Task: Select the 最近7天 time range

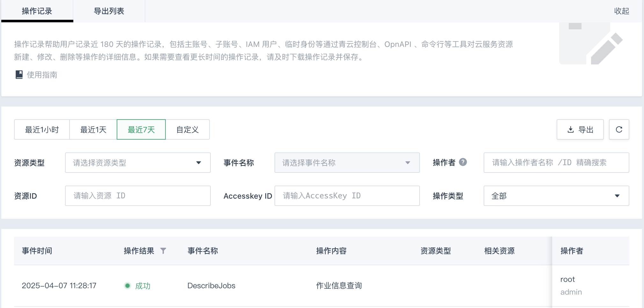Action: (x=141, y=129)
